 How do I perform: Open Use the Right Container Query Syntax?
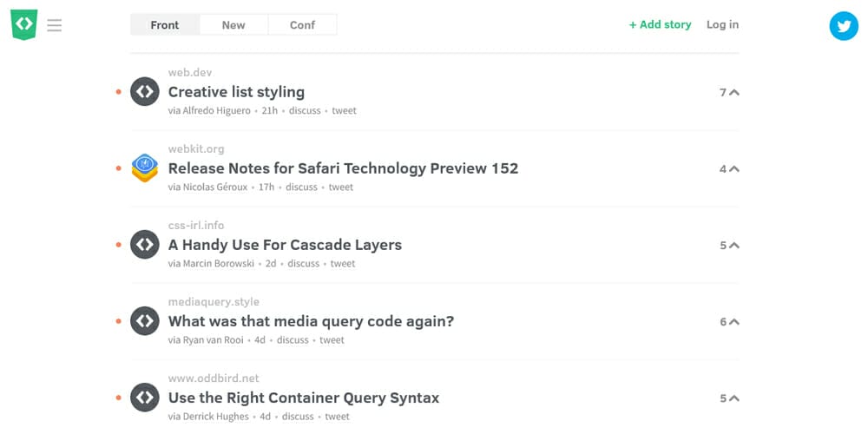(x=304, y=398)
